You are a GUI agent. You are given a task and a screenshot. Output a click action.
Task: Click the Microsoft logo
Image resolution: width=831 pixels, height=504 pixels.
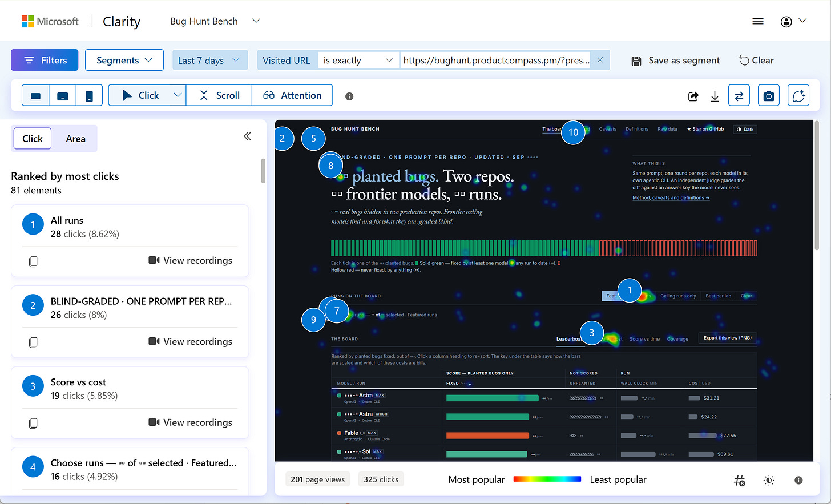pyautogui.click(x=50, y=22)
